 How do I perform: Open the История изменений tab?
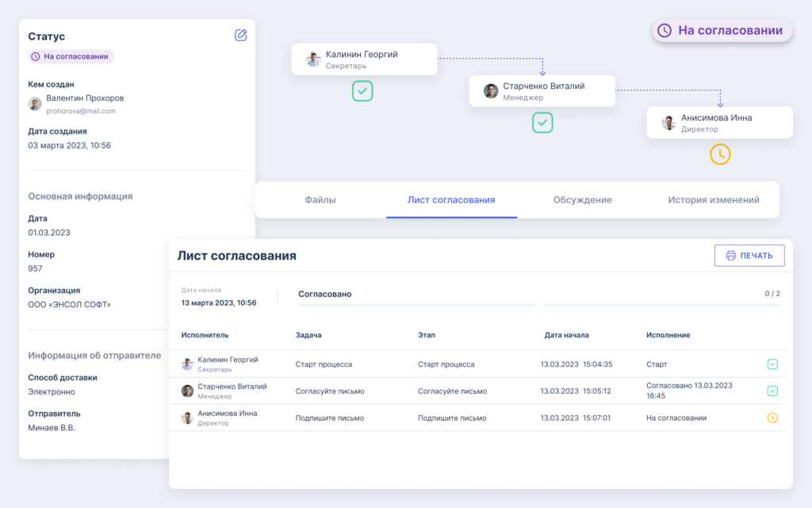pos(713,200)
